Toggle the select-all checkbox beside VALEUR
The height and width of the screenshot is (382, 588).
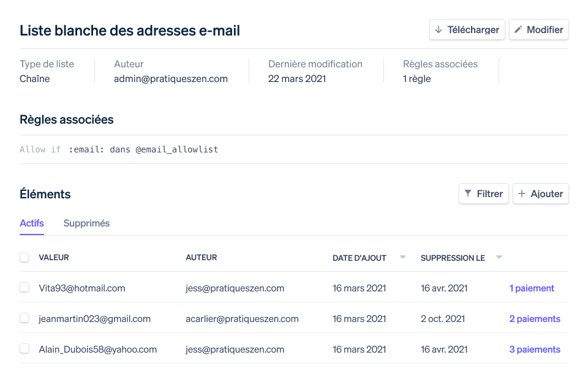point(24,257)
